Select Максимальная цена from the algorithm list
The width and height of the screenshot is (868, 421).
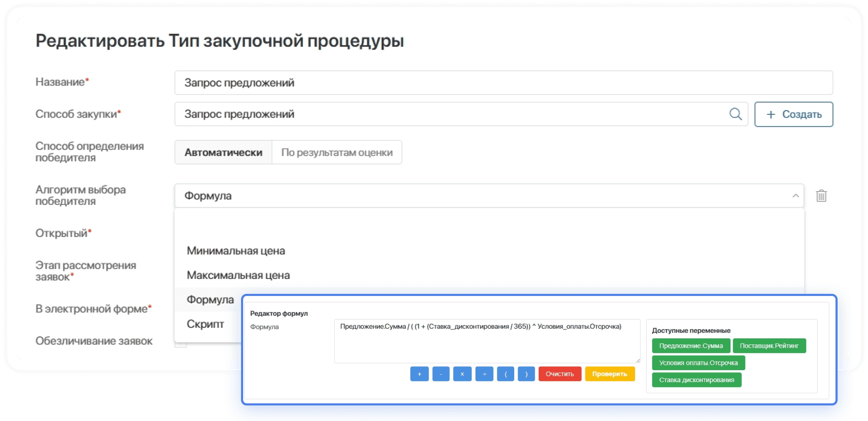pyautogui.click(x=239, y=275)
